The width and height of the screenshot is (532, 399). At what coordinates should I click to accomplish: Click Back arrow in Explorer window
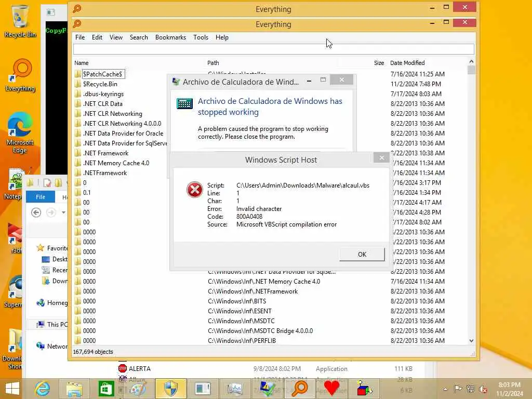[x=36, y=212]
